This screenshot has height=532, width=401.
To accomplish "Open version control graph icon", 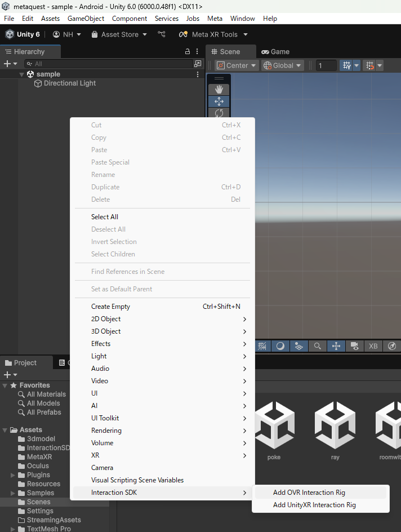I will click(162, 34).
